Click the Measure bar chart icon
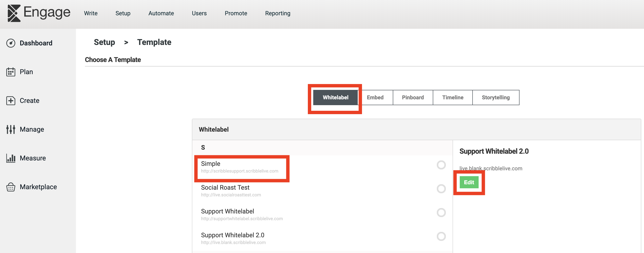 [11, 158]
